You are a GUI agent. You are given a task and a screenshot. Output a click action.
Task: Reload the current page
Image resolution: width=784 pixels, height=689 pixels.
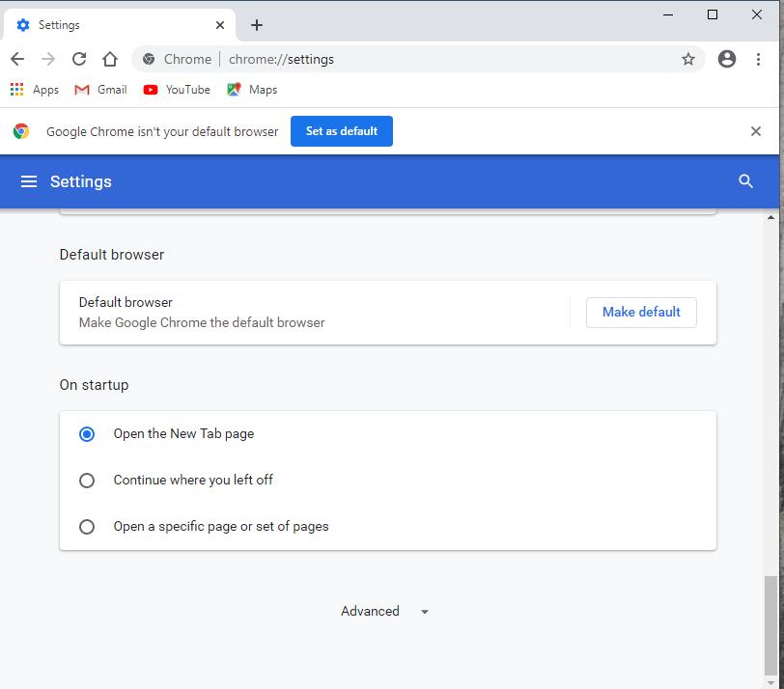pyautogui.click(x=79, y=59)
